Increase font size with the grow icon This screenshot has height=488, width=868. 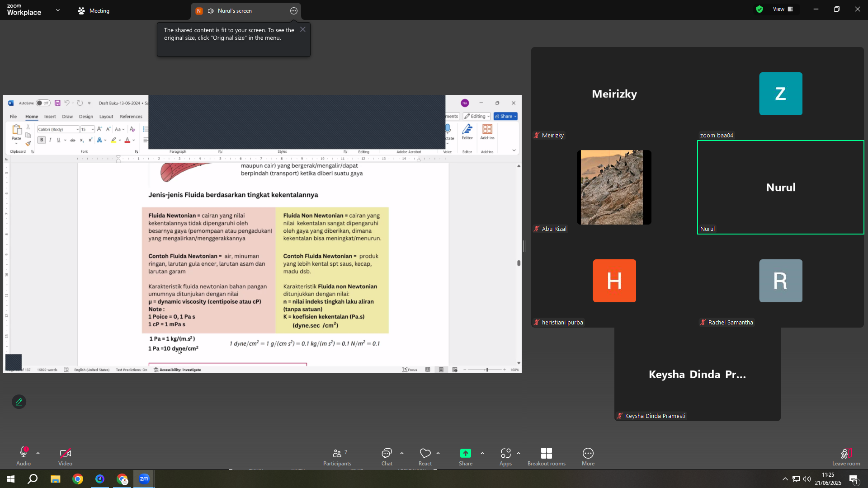99,129
